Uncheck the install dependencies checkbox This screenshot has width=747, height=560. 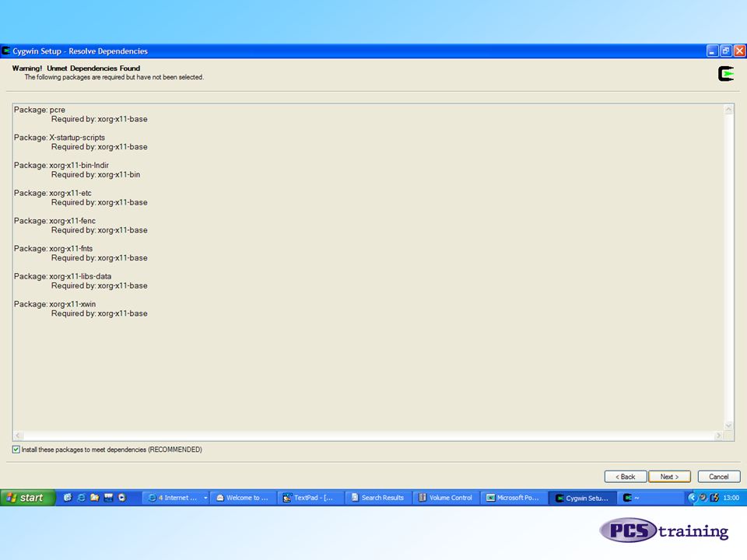(x=16, y=450)
